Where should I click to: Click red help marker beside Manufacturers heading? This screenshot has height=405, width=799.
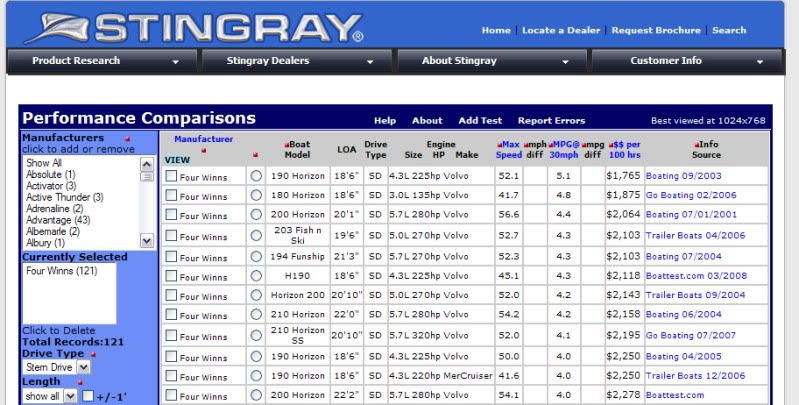[127, 139]
